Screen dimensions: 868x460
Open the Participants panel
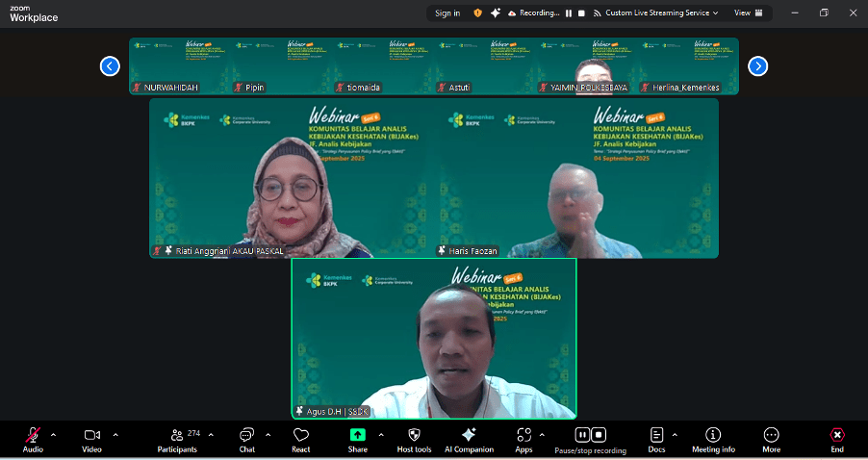tap(178, 438)
